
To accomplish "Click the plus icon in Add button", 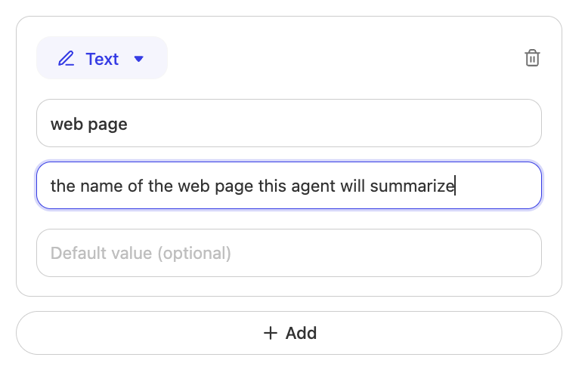I will tap(271, 333).
